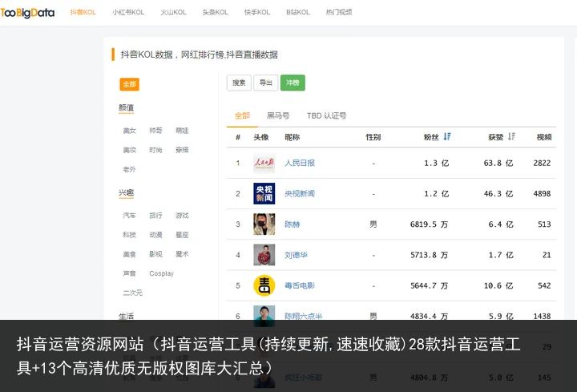Open 刘德华 nickname link
This screenshot has width=577, height=392.
point(297,255)
